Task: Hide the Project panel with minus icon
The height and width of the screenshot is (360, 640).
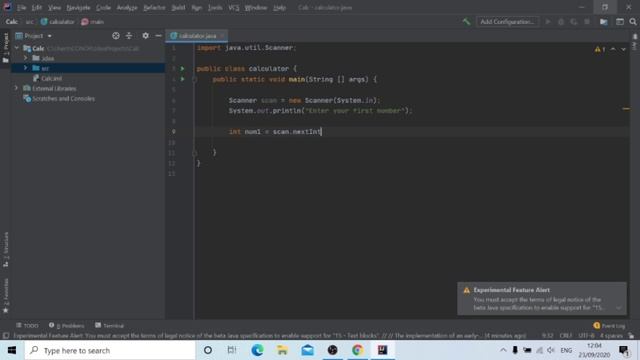Action: click(158, 36)
